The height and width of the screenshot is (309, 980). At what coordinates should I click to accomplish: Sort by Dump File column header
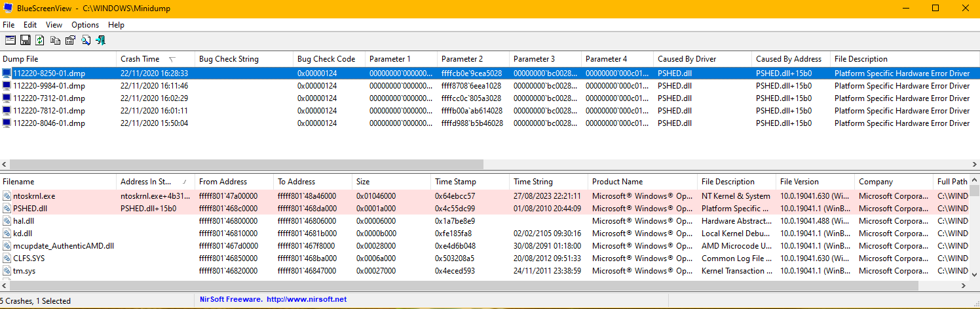point(58,59)
